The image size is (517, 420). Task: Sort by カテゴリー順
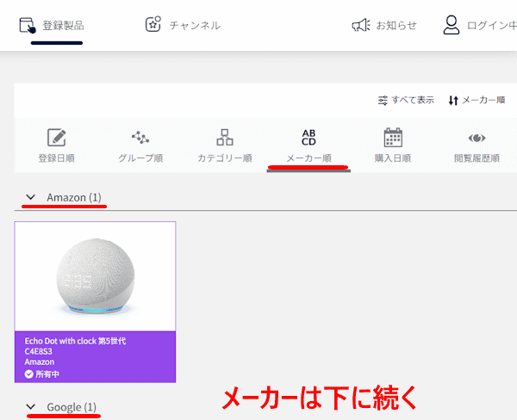[x=225, y=158]
